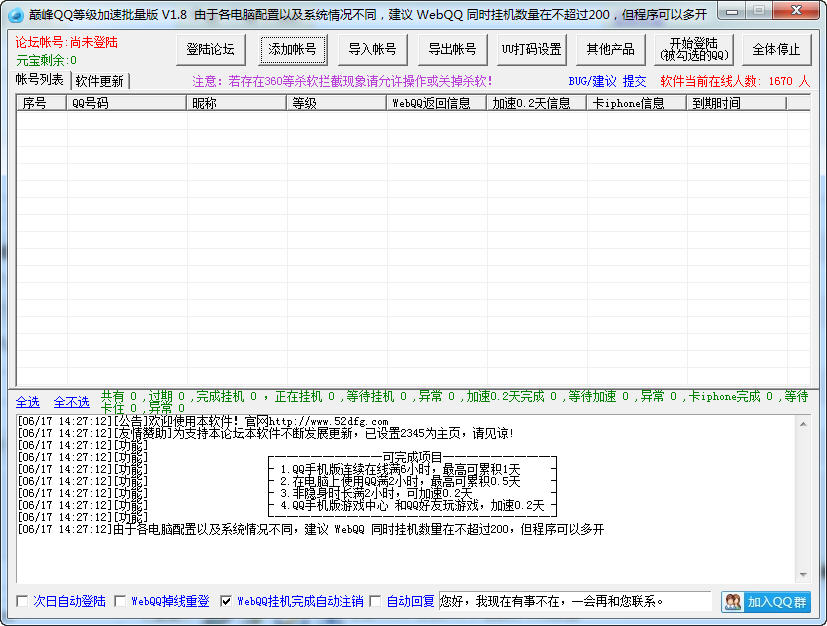Click the 加入QQ群 button
The width and height of the screenshot is (827, 626).
click(766, 602)
